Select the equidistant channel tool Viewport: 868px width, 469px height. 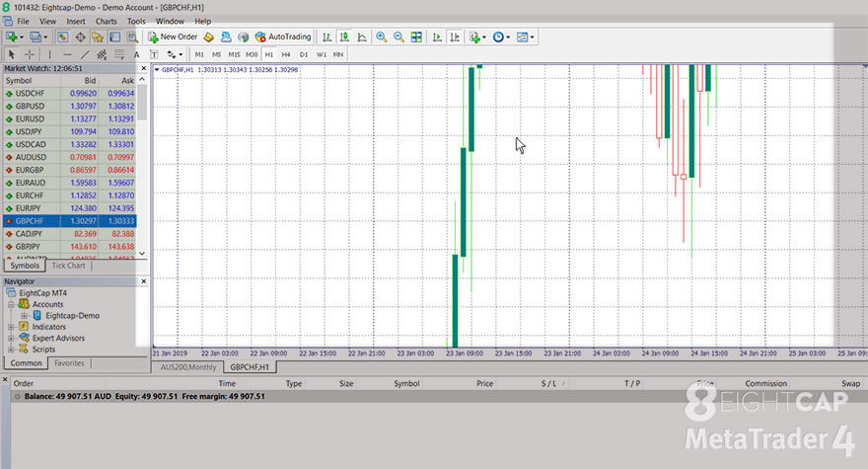tap(102, 54)
